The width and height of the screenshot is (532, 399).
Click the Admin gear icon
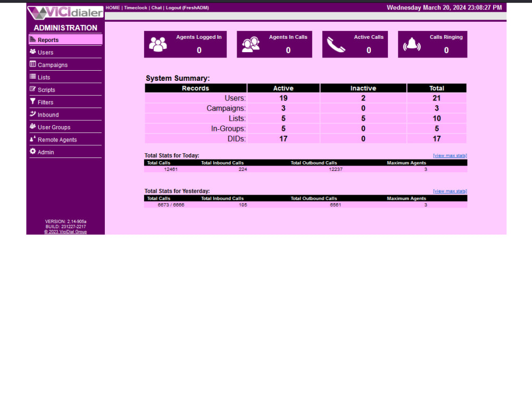point(32,151)
